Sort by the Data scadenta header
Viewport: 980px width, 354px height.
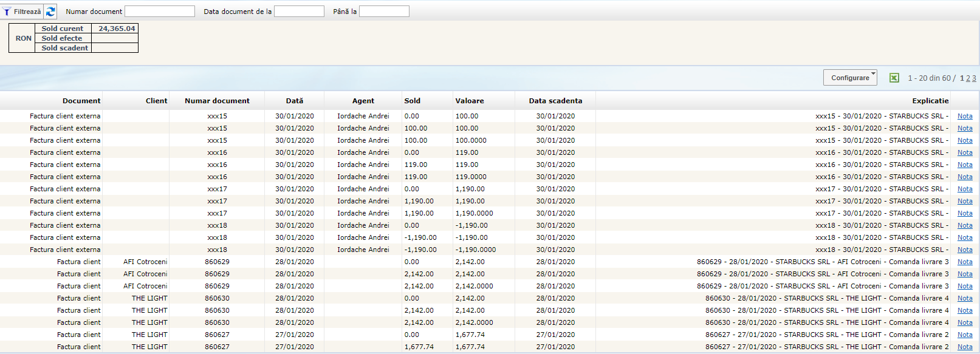pyautogui.click(x=555, y=101)
